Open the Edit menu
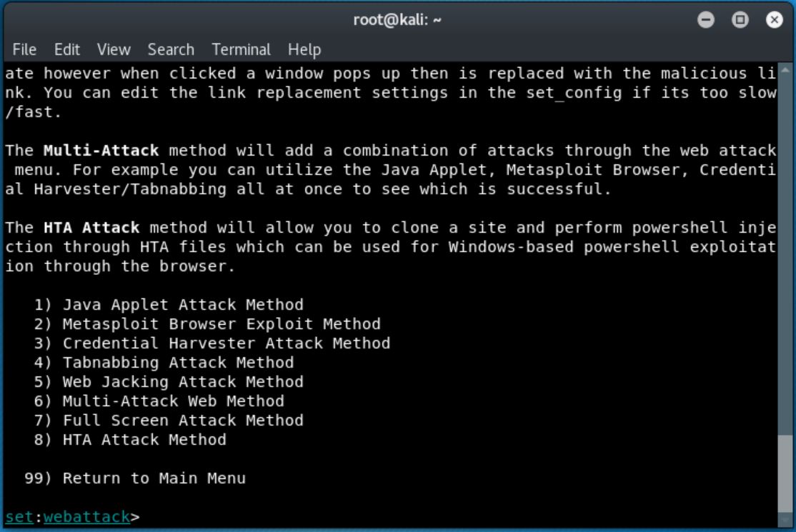This screenshot has height=532, width=796. pyautogui.click(x=67, y=50)
